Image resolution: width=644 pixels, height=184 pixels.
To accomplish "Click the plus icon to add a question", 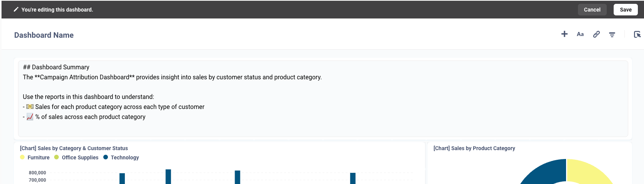I will (x=564, y=34).
